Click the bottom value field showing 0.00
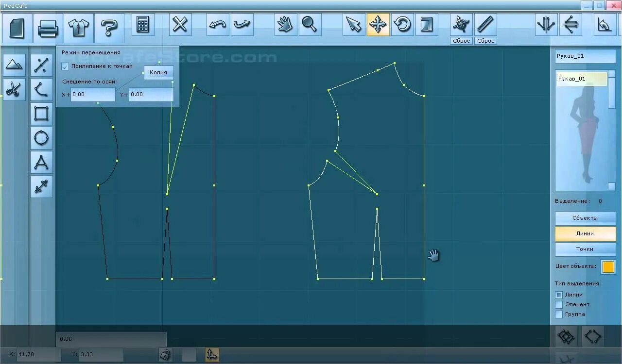The height and width of the screenshot is (364, 622). coord(111,339)
